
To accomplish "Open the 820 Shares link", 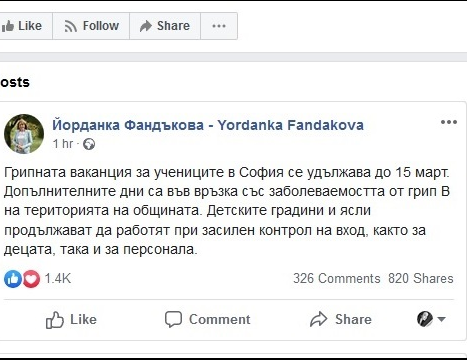I will [x=421, y=278].
